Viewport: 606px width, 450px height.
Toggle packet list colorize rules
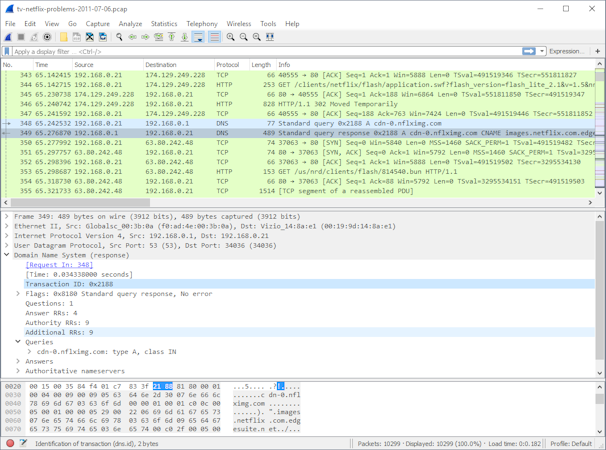pyautogui.click(x=214, y=37)
